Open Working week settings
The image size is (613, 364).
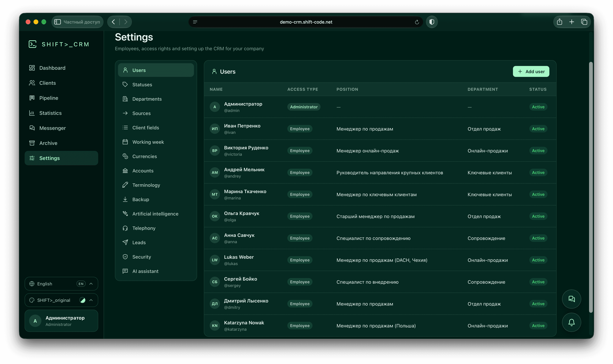[x=156, y=142]
